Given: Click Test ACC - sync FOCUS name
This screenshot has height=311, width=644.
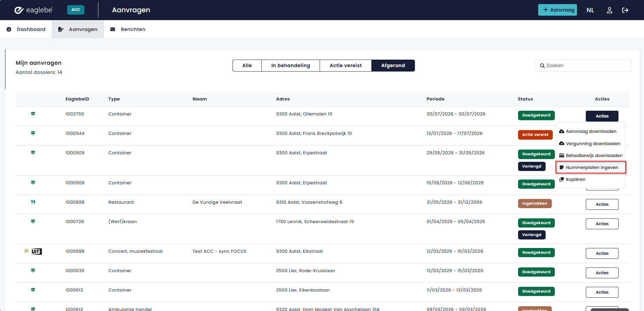Looking at the screenshot, I should 219,251.
